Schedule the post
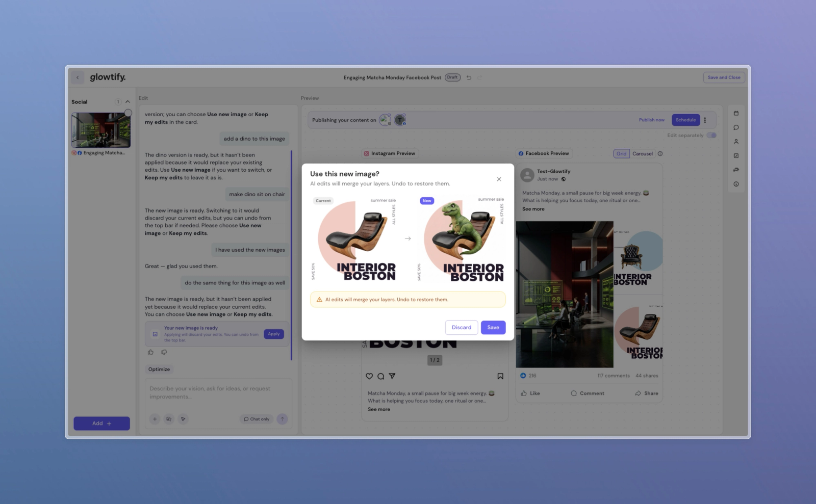The width and height of the screenshot is (816, 504). [685, 120]
